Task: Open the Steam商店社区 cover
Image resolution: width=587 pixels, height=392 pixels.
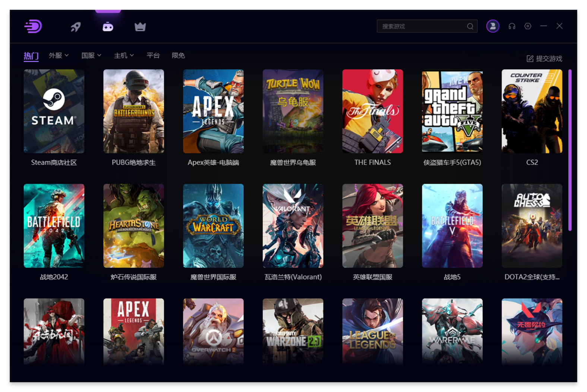Action: click(x=54, y=111)
